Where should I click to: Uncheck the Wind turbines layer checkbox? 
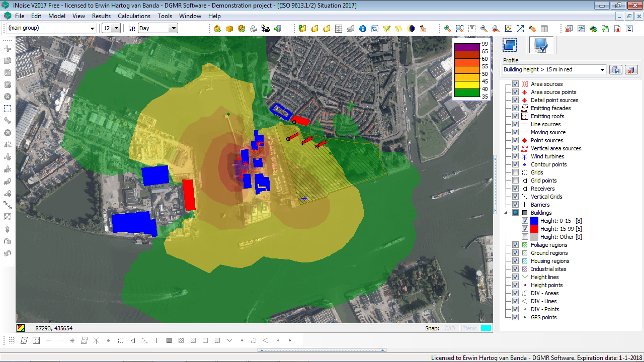click(x=515, y=156)
